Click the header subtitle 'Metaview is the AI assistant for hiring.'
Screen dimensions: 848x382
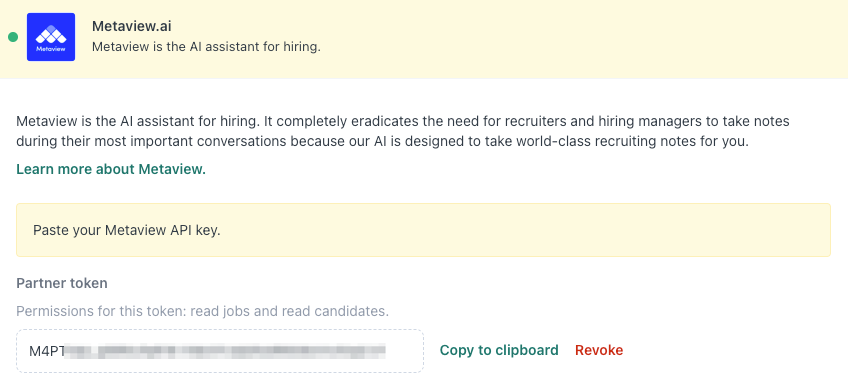206,47
